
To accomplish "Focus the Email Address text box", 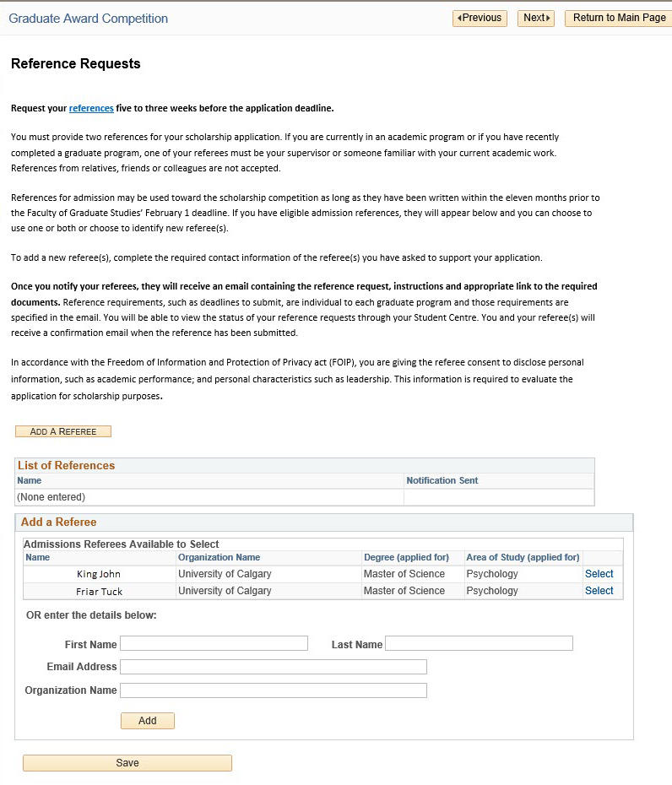I will pos(273,667).
